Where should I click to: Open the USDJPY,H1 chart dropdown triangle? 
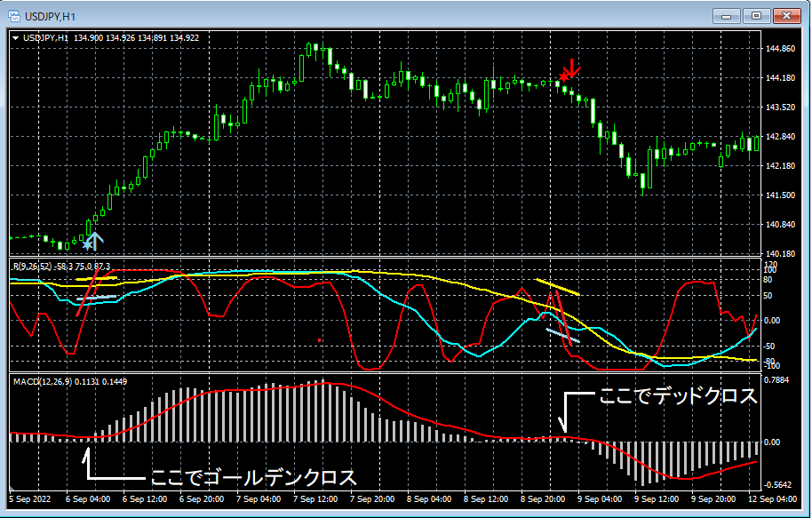tap(15, 38)
